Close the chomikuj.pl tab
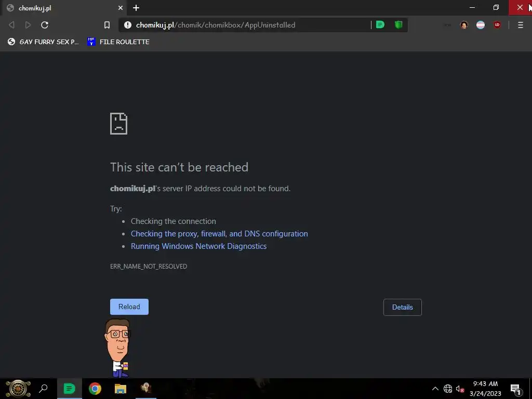Image resolution: width=532 pixels, height=399 pixels. click(x=121, y=8)
